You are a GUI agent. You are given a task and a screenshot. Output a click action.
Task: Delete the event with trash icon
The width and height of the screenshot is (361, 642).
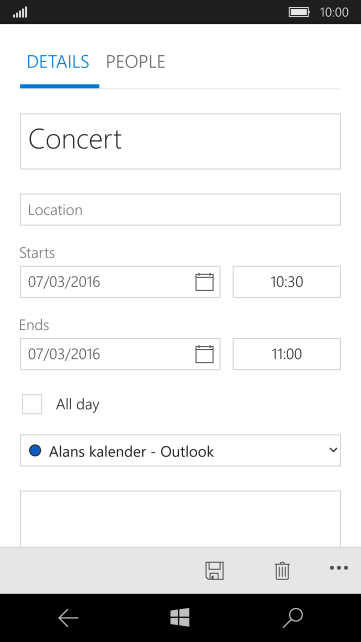tap(282, 570)
